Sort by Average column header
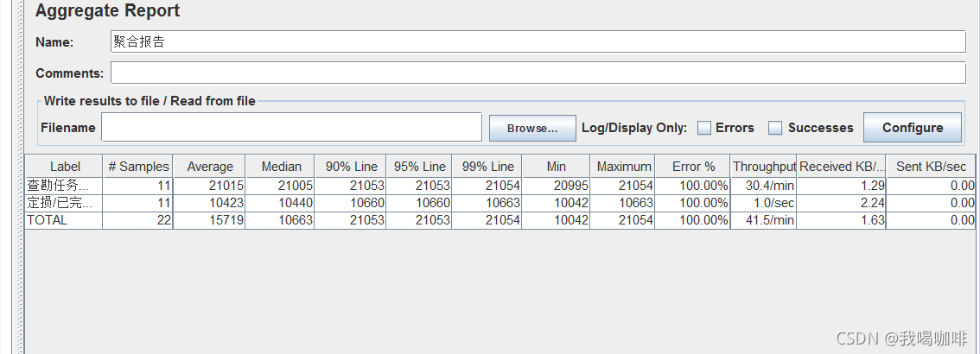This screenshot has width=980, height=354. point(209,167)
